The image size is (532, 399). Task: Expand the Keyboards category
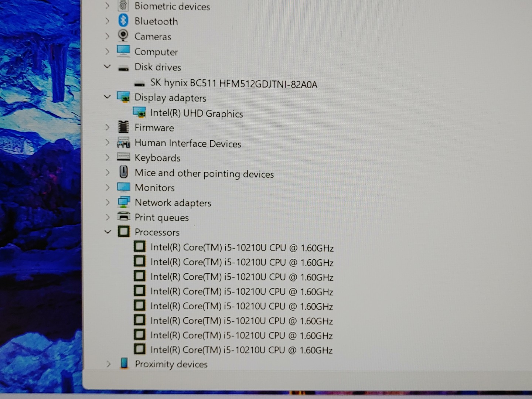pos(108,157)
